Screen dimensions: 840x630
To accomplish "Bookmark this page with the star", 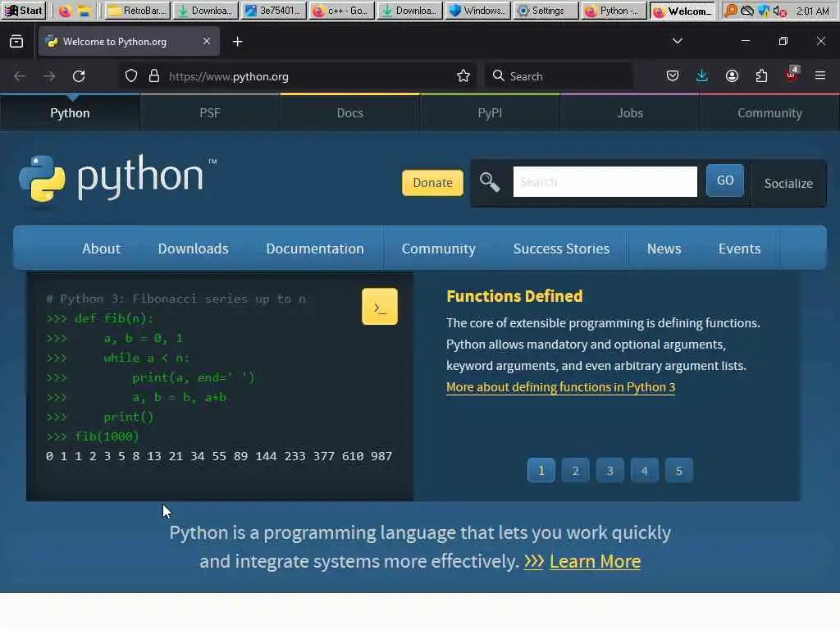I will (463, 76).
